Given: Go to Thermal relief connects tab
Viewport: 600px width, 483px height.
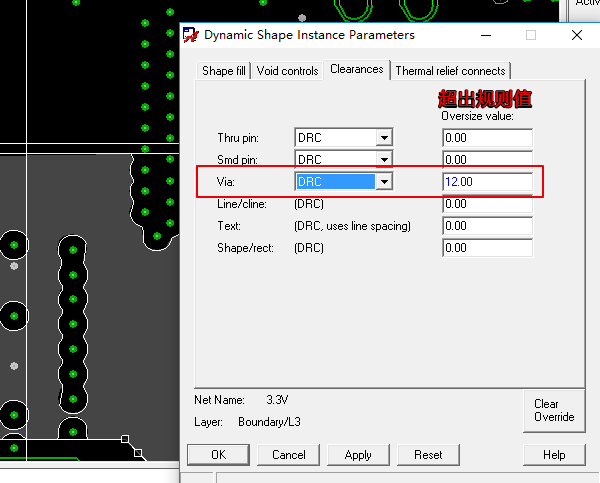Looking at the screenshot, I should (450, 71).
